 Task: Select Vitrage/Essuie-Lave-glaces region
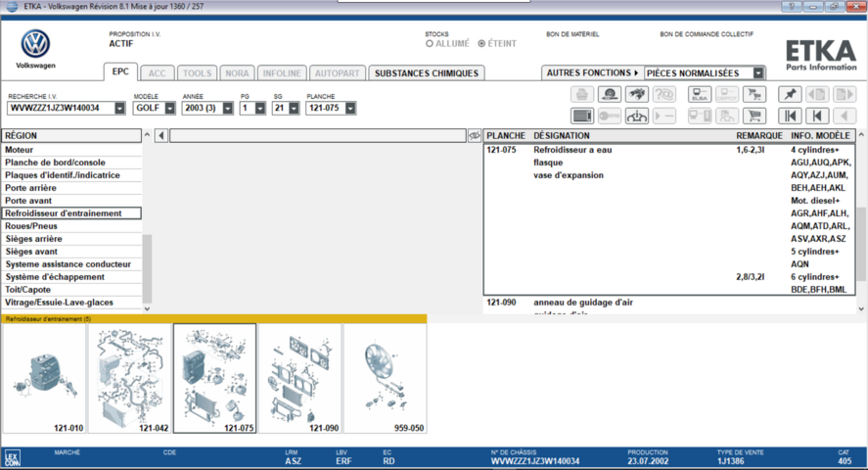coord(72,303)
